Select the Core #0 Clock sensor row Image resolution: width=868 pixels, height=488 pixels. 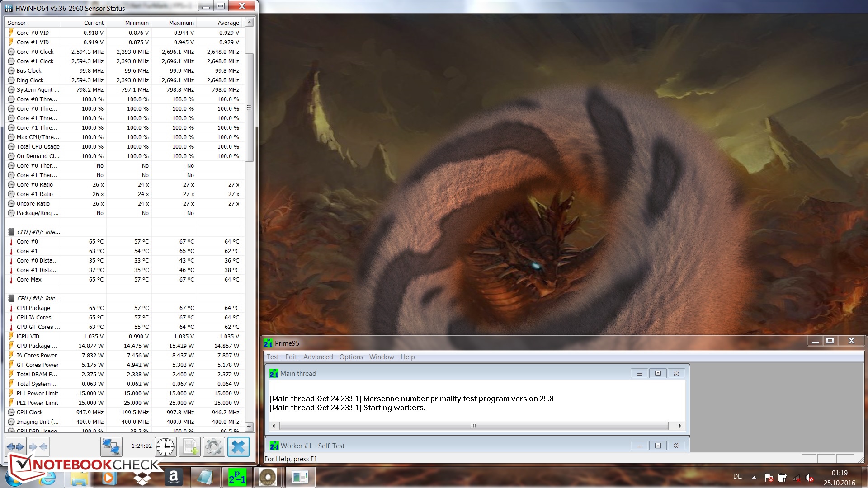(35, 52)
